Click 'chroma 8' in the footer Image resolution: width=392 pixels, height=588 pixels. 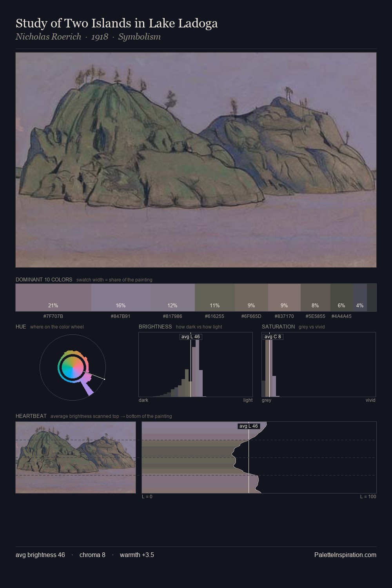[93, 555]
